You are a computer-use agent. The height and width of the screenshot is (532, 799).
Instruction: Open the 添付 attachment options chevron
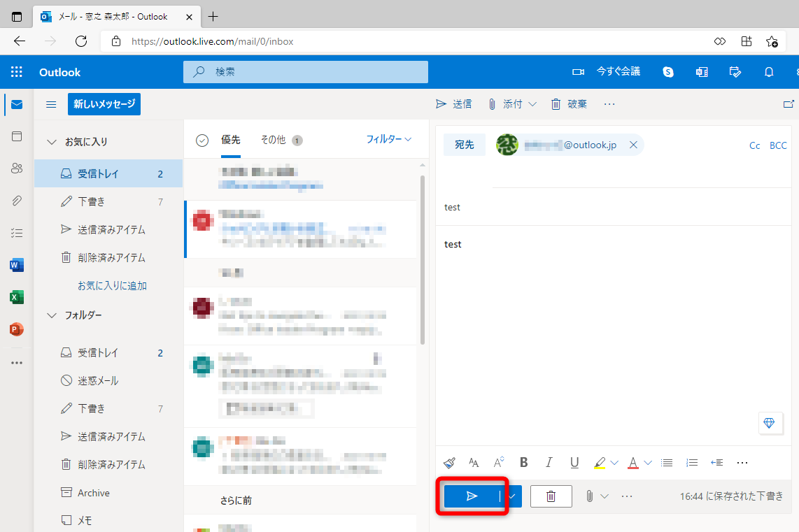tap(533, 103)
